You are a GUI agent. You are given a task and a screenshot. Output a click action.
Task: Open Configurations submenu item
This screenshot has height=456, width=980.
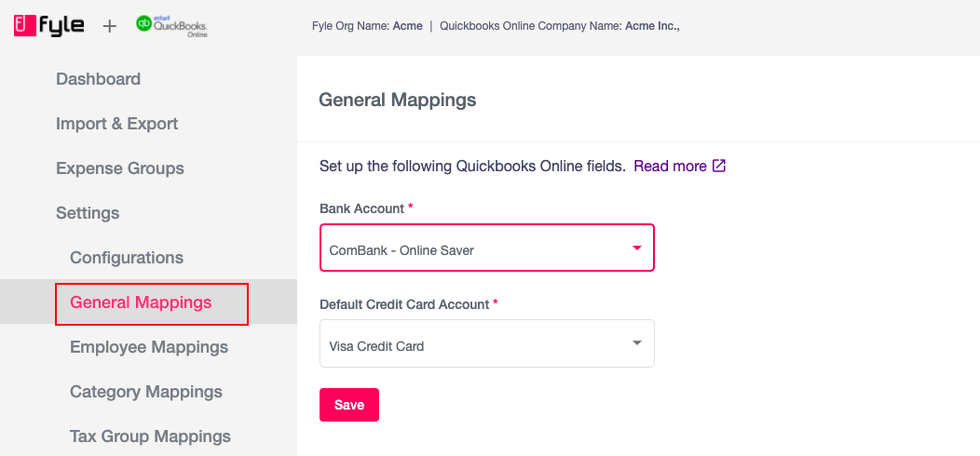tap(127, 258)
